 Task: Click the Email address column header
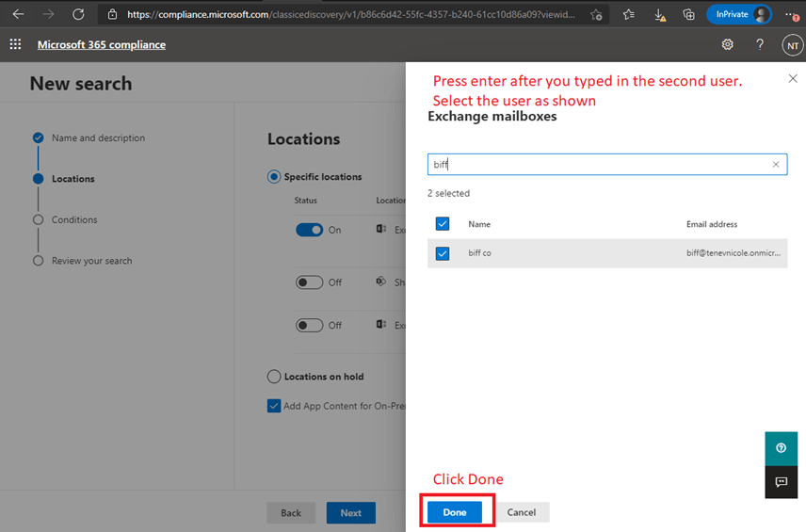pyautogui.click(x=712, y=224)
